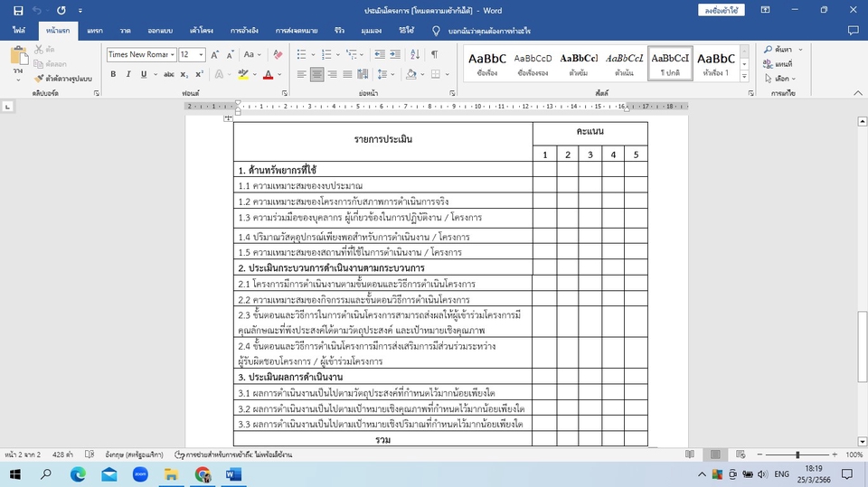Image resolution: width=868 pixels, height=487 pixels.
Task: Align text left
Action: pos(302,74)
